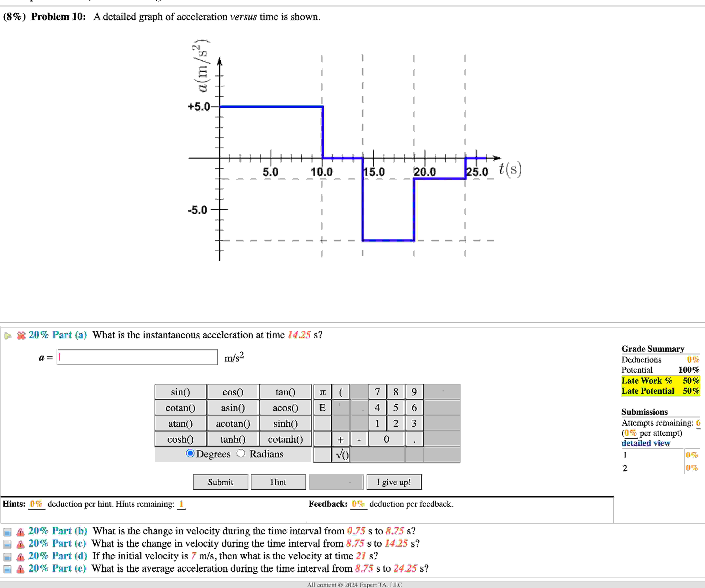Open the detailed view link
The width and height of the screenshot is (705, 588).
(645, 443)
